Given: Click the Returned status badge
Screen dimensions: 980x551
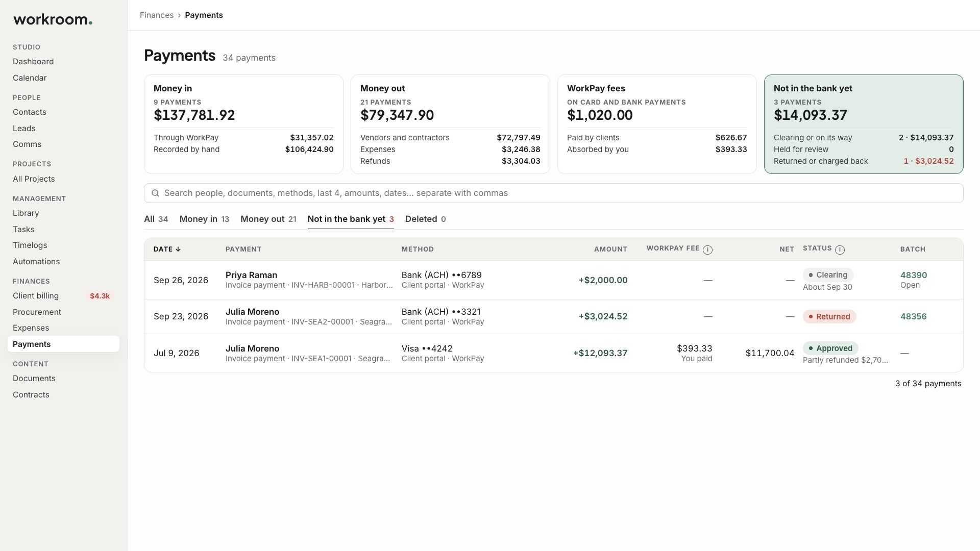Looking at the screenshot, I should (x=829, y=316).
